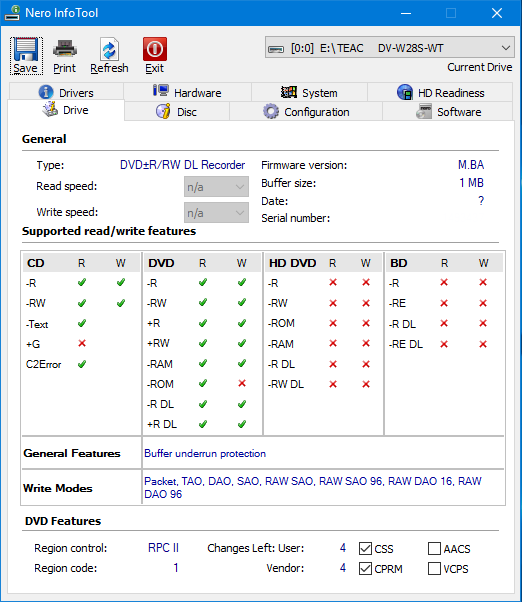The height and width of the screenshot is (602, 522).
Task: Click the Save floppy disk icon
Action: point(26,50)
